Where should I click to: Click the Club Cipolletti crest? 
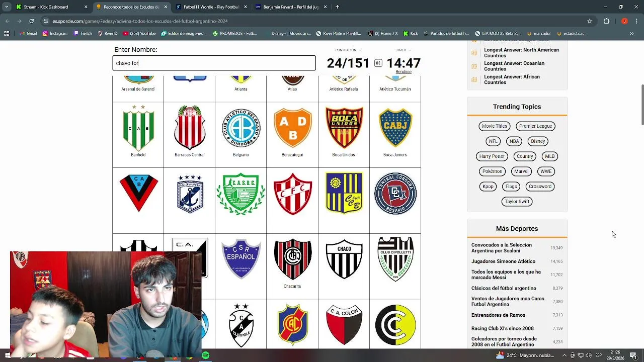click(395, 259)
